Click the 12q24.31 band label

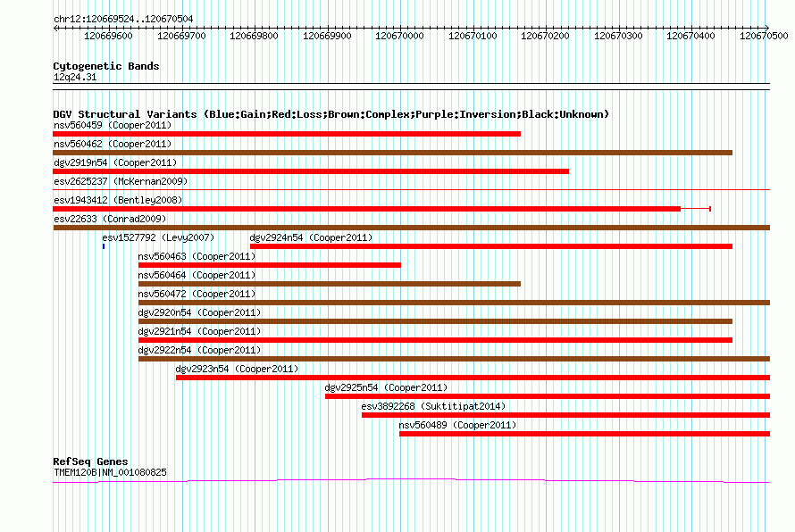[75, 77]
